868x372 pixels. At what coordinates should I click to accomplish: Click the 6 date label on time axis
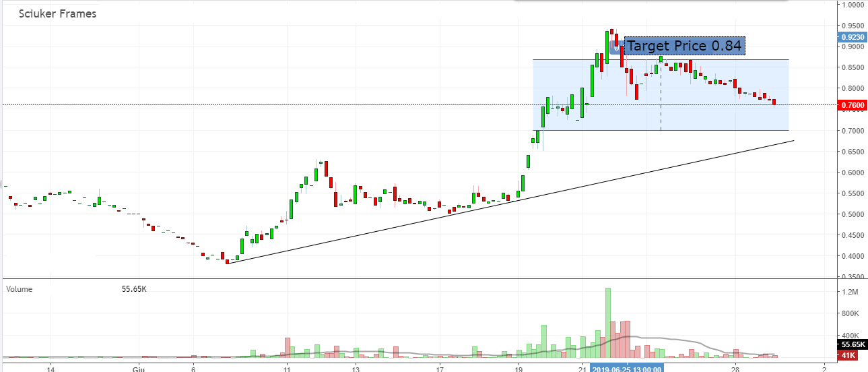pos(193,368)
